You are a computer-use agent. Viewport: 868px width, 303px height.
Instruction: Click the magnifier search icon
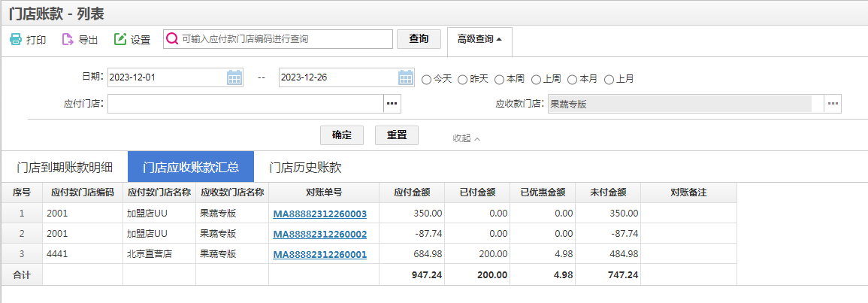172,39
